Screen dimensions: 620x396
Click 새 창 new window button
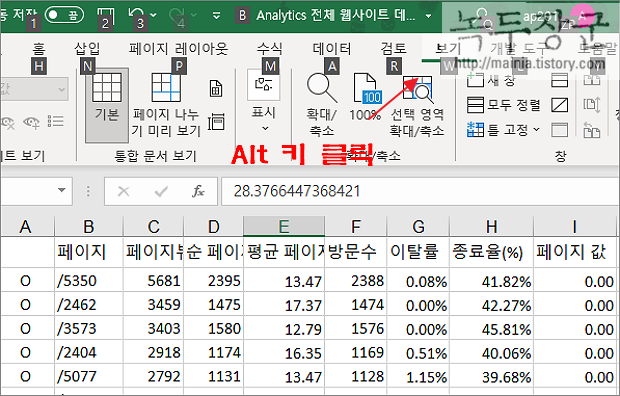(x=491, y=80)
